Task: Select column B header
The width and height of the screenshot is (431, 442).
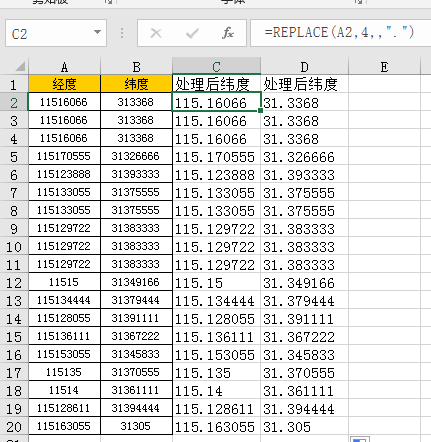Action: (136, 66)
